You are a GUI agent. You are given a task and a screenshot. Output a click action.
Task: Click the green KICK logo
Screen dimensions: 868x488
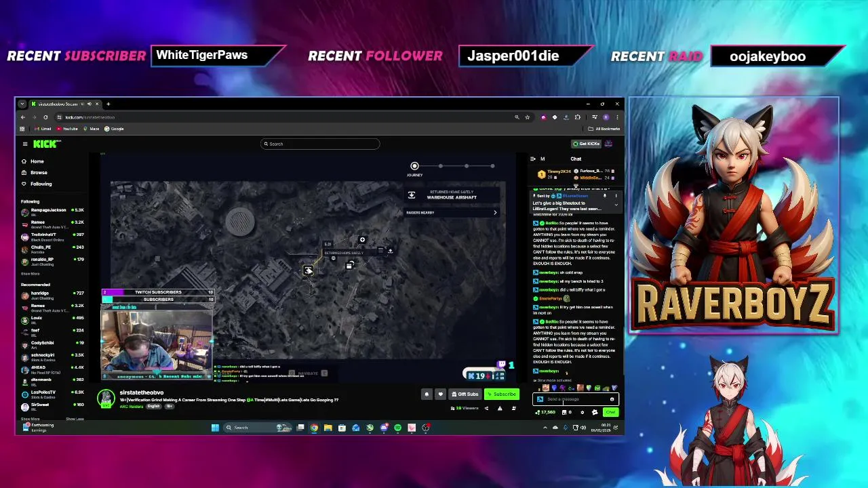click(x=46, y=144)
